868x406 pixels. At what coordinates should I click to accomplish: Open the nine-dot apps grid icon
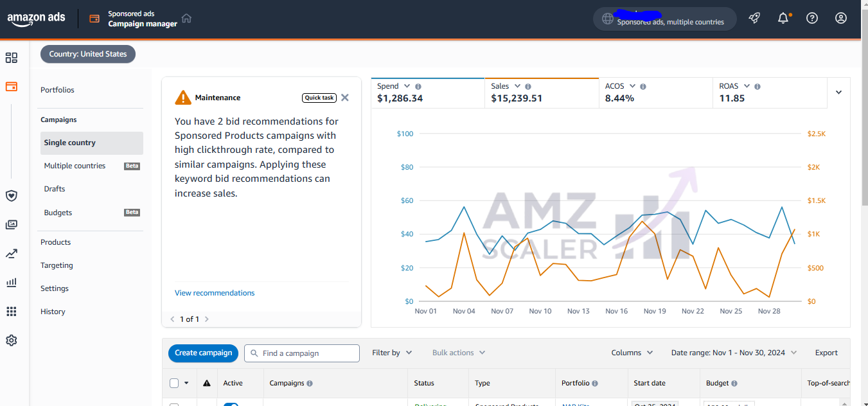12,312
